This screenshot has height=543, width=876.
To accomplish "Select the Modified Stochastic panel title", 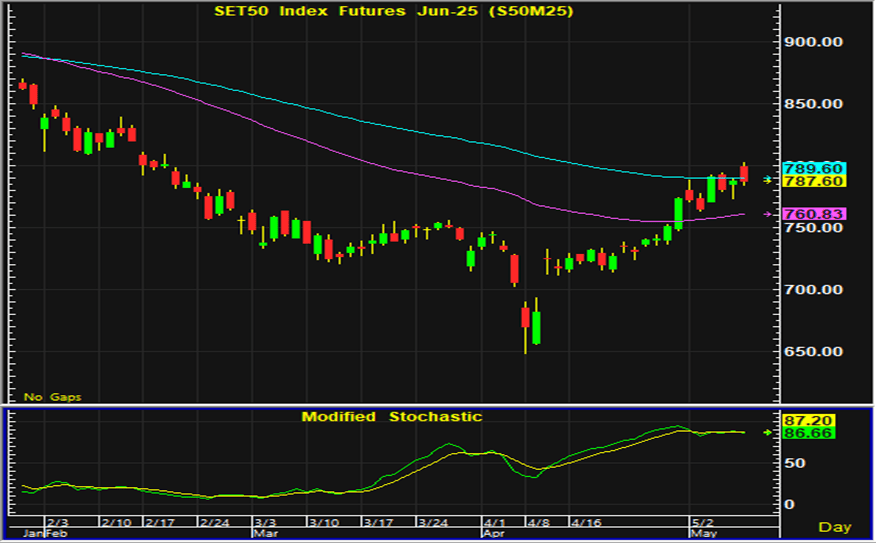I will [391, 416].
